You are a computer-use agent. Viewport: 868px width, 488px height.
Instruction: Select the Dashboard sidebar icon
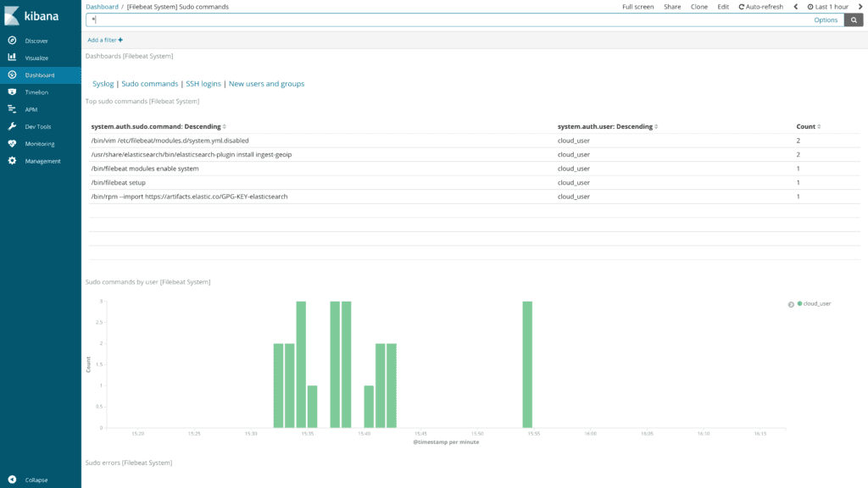[x=12, y=75]
